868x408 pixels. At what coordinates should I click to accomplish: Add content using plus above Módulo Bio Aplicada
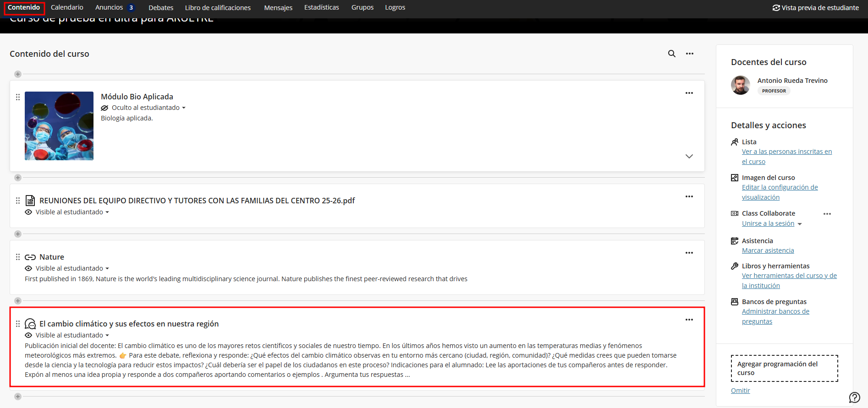click(18, 74)
